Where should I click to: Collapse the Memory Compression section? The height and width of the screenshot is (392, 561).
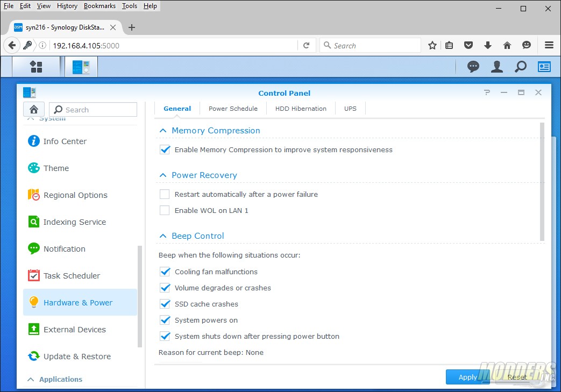coord(163,131)
